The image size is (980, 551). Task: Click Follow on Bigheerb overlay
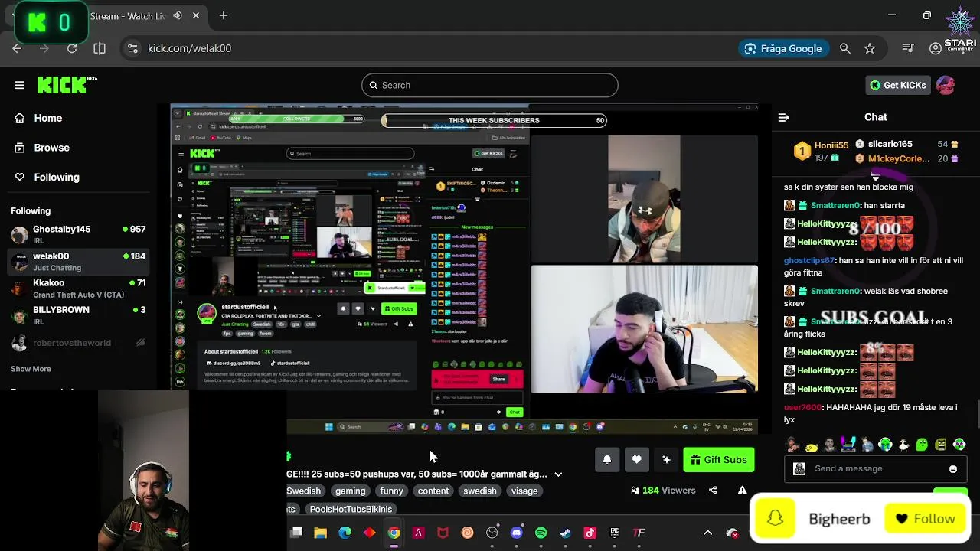click(x=926, y=519)
